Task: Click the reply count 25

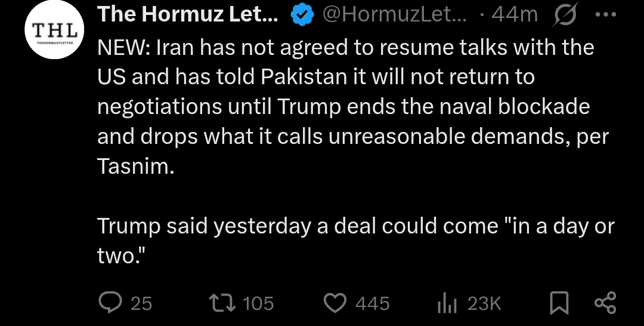Action: point(141,304)
